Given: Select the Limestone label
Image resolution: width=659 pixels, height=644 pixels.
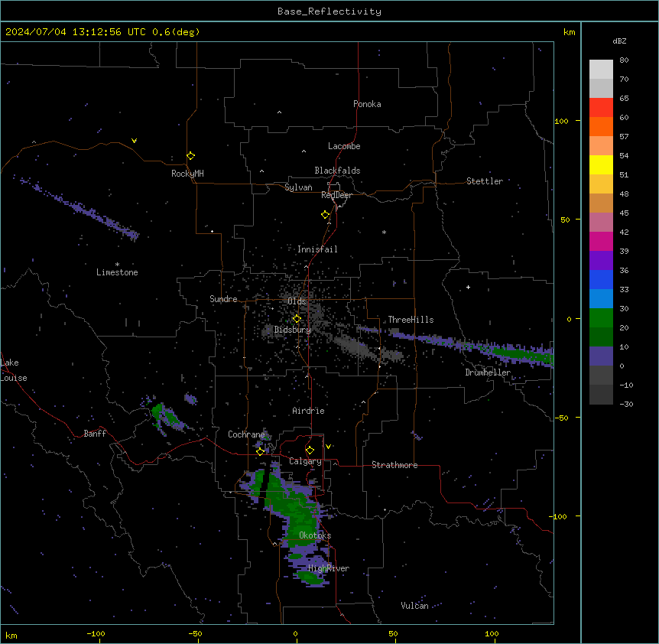Looking at the screenshot, I should (x=117, y=272).
